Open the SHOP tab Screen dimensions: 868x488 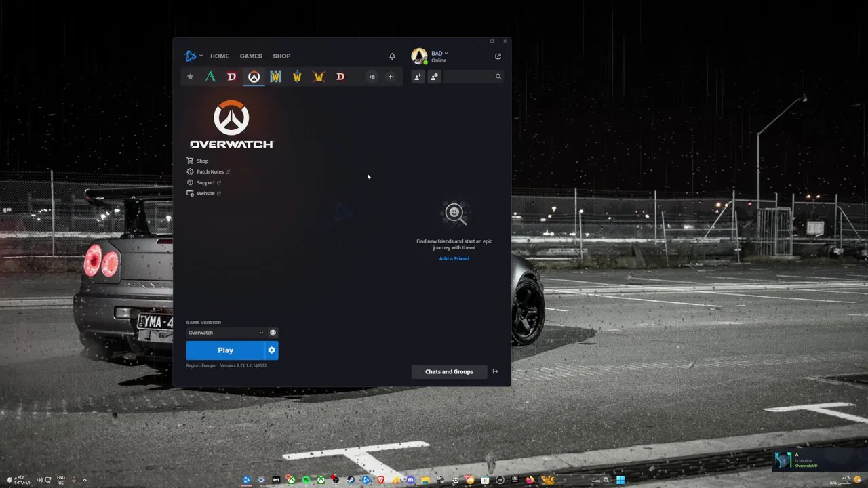point(281,56)
